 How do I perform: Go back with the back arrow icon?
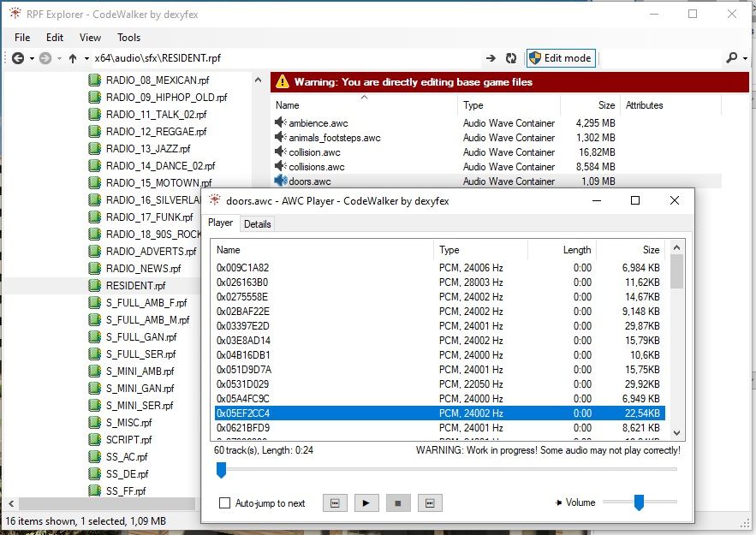pos(18,58)
